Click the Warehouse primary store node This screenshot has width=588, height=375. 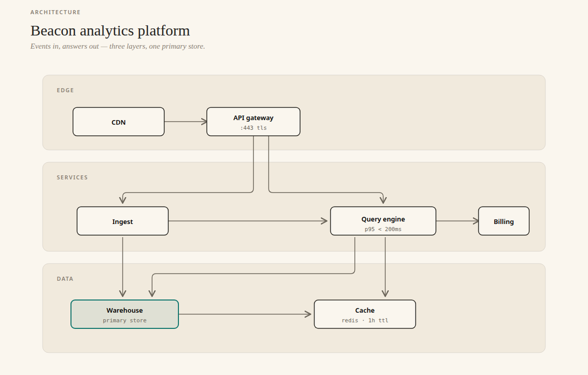(x=124, y=314)
